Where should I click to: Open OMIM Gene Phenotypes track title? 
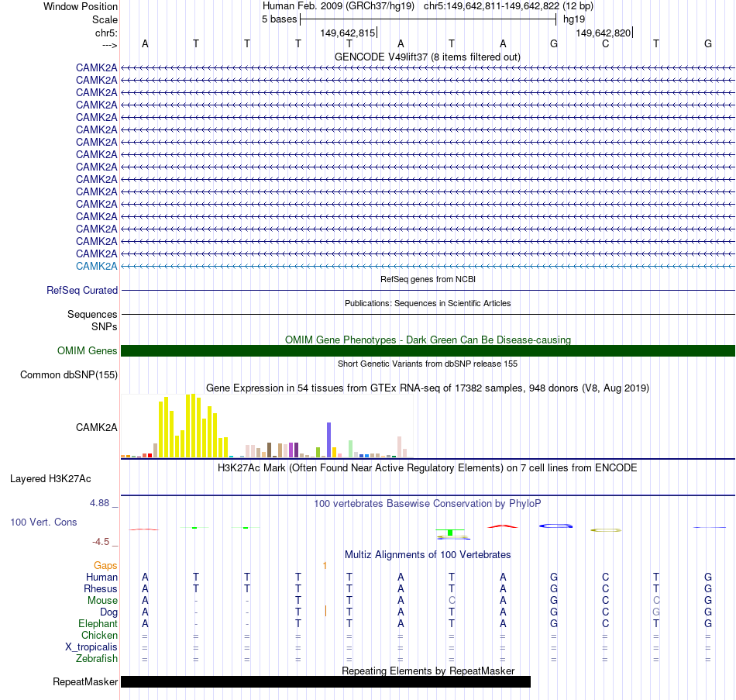coord(428,340)
